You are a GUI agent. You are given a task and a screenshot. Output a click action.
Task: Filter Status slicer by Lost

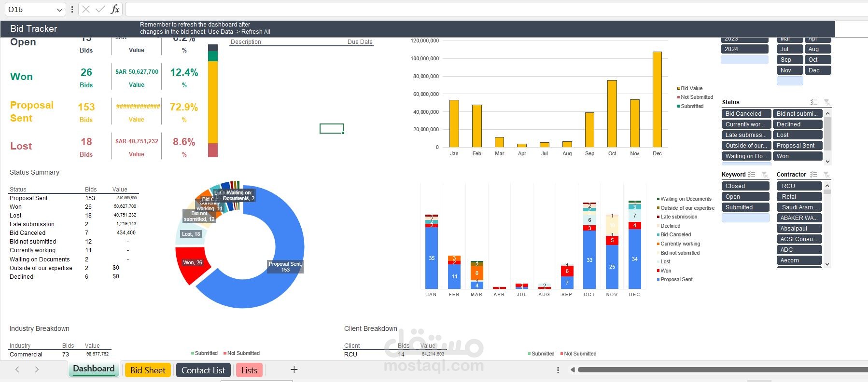(x=798, y=135)
